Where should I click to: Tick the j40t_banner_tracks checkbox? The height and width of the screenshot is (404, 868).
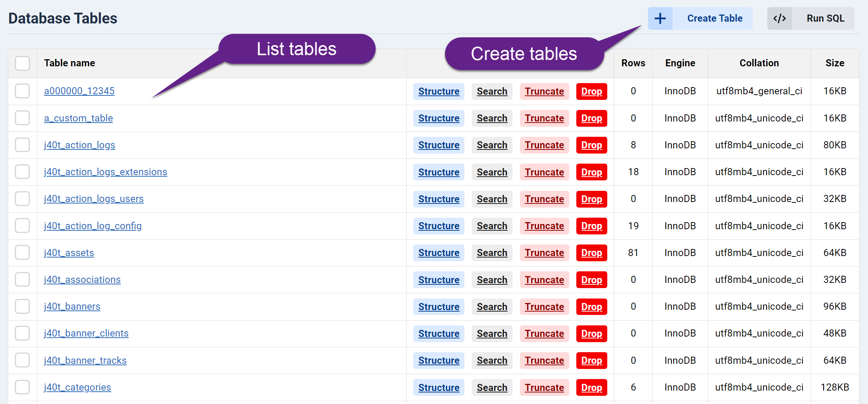[22, 360]
